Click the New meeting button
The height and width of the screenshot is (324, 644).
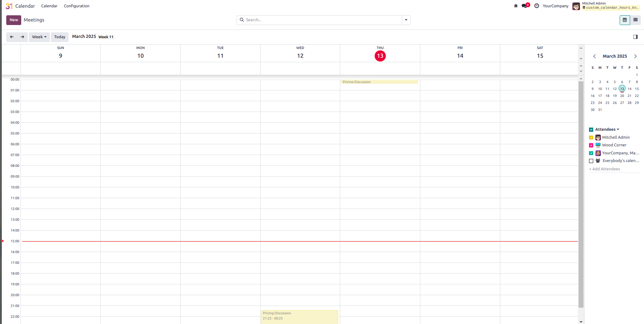(14, 20)
